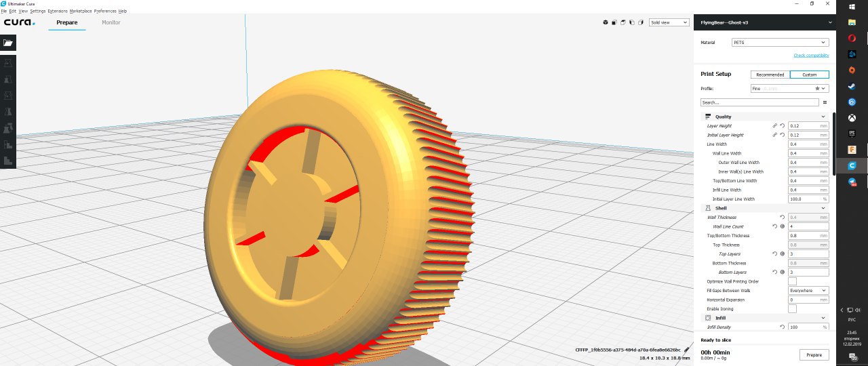Image resolution: width=868 pixels, height=366 pixels.
Task: Select the Rotate tool in left toolbar
Action: tap(8, 95)
